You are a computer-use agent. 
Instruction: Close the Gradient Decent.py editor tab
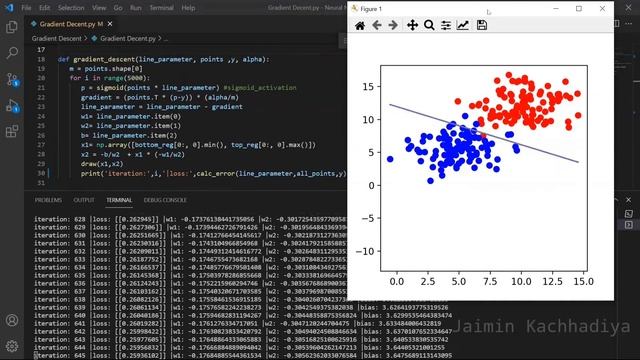110,24
